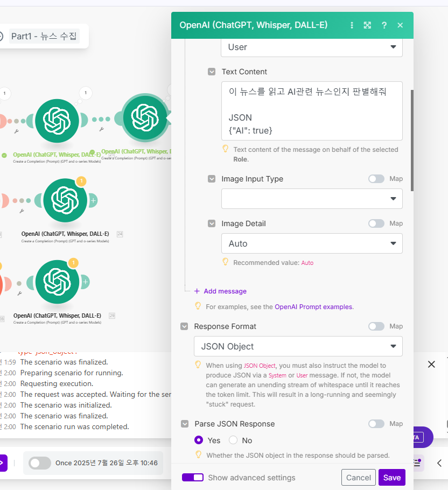Screen dimensions: 448x490
Task: Select No for Parse JSON Response
Action: click(x=233, y=440)
